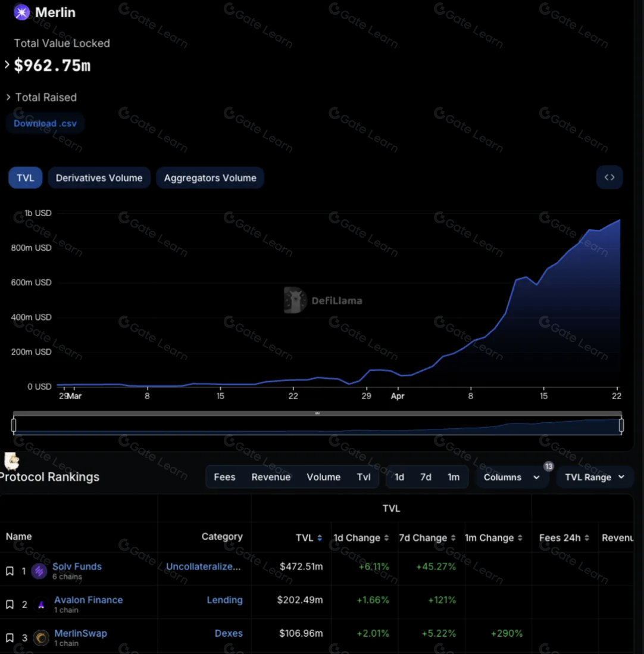The image size is (644, 654).
Task: Click the +290% 1m change value
Action: coord(507,633)
